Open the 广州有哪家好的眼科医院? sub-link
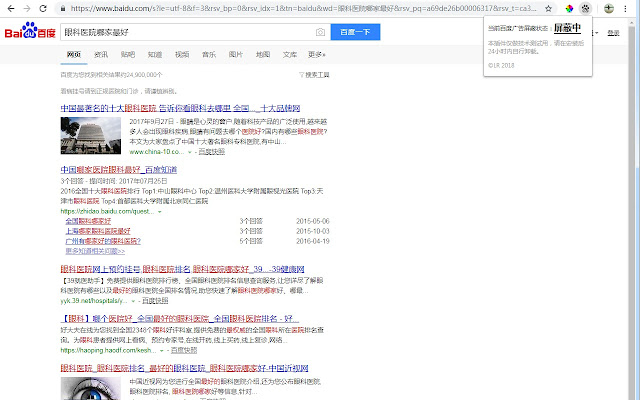 (x=103, y=241)
